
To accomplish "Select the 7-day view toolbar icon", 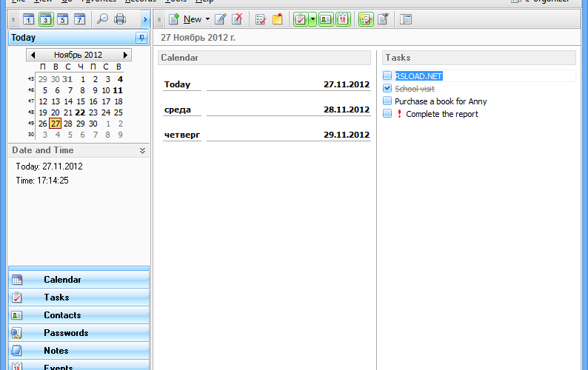I will 79,19.
